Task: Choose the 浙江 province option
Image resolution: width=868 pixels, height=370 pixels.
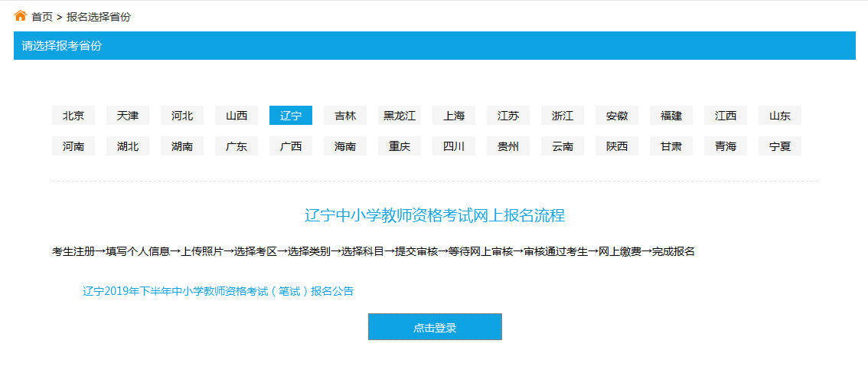Action: coord(563,115)
